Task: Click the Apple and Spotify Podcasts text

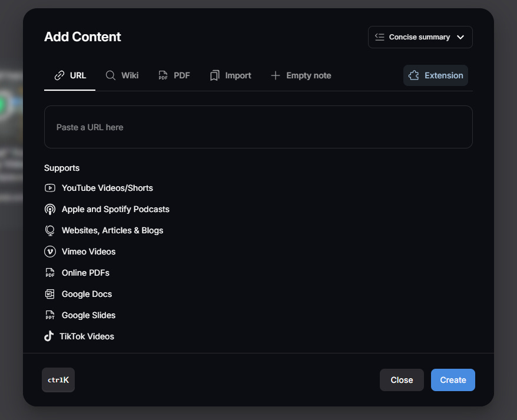Action: coord(115,210)
